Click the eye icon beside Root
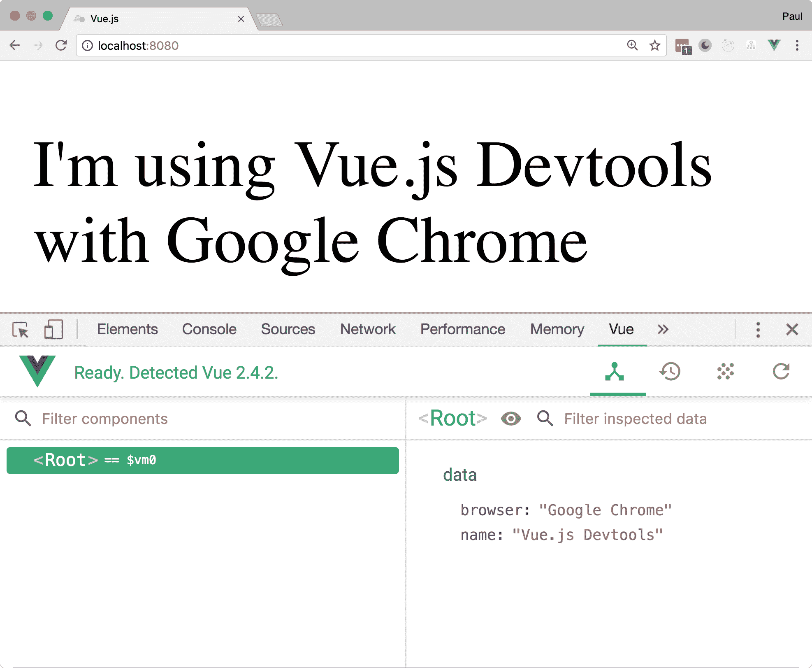 (511, 419)
